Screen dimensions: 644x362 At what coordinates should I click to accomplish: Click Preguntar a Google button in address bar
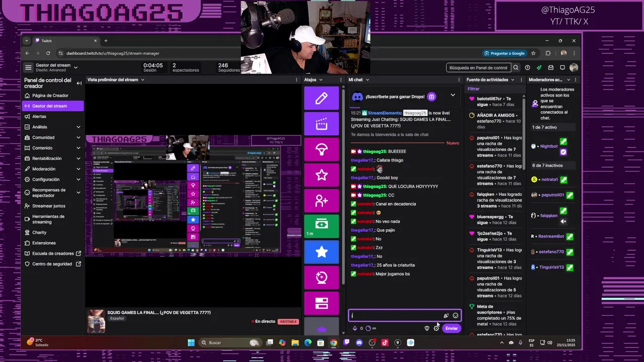[505, 53]
